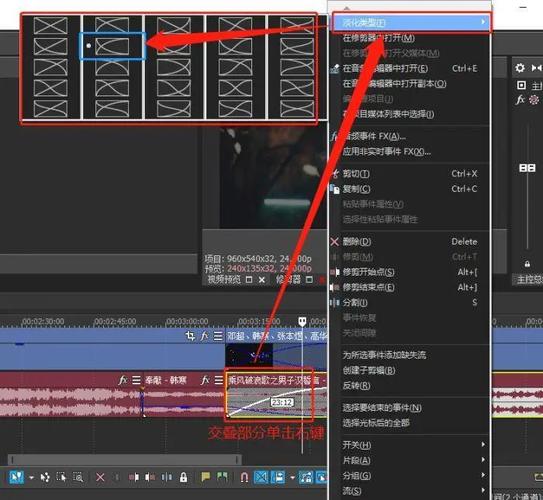Screen dimensions: 543x500
Task: Toggle Automatic Crossfades button
Action: click(261, 477)
